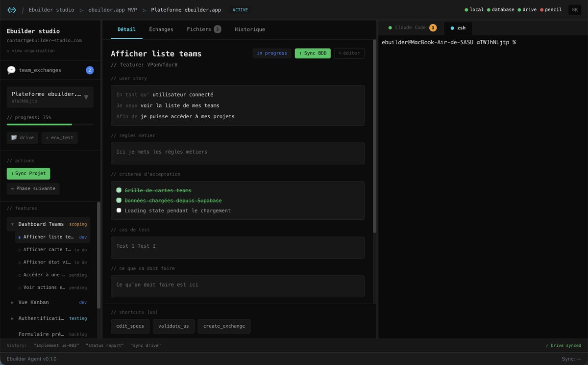Click the 'Drive synced' status indicator
588x365 pixels.
click(x=563, y=345)
